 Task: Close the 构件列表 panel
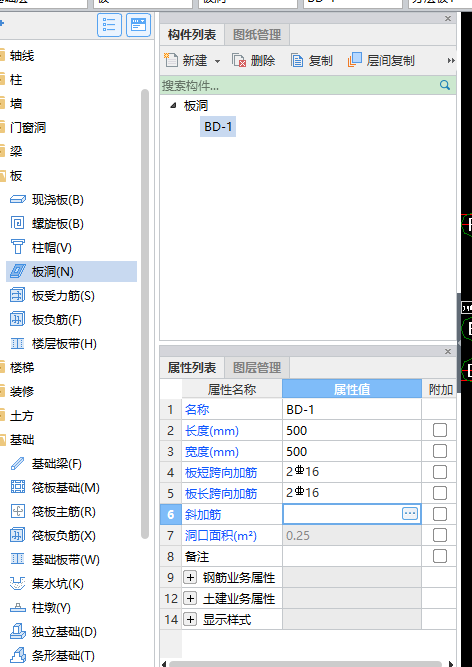point(448,18)
